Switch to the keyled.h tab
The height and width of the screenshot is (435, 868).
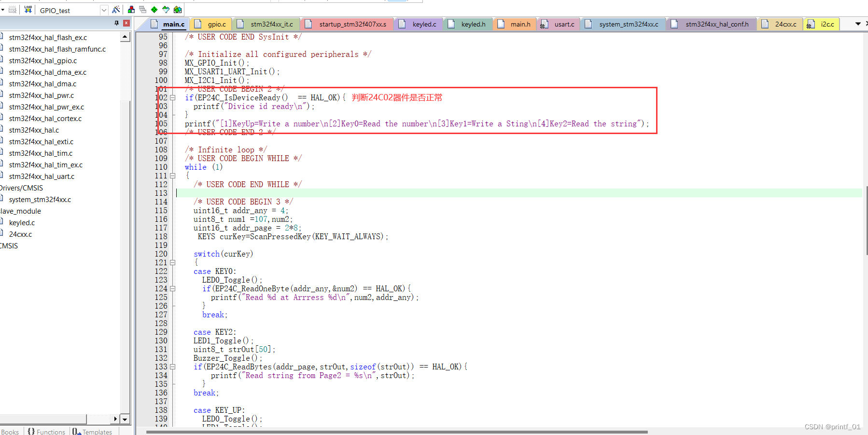467,24
